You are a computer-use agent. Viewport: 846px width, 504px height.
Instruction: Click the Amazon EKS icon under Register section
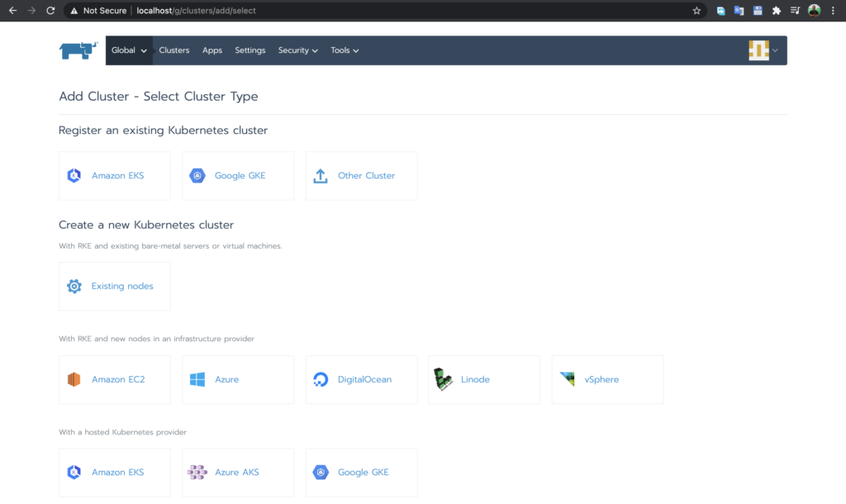coord(74,175)
